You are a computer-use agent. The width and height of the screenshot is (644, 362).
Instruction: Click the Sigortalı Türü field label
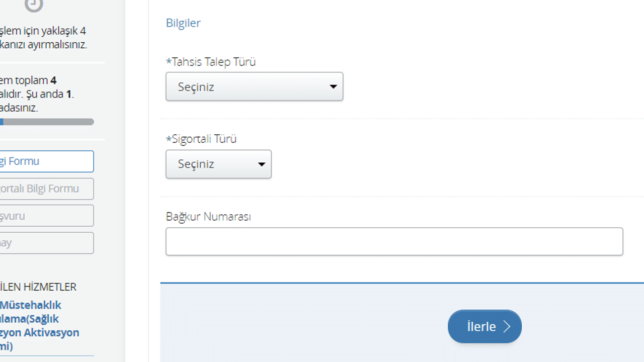click(201, 139)
